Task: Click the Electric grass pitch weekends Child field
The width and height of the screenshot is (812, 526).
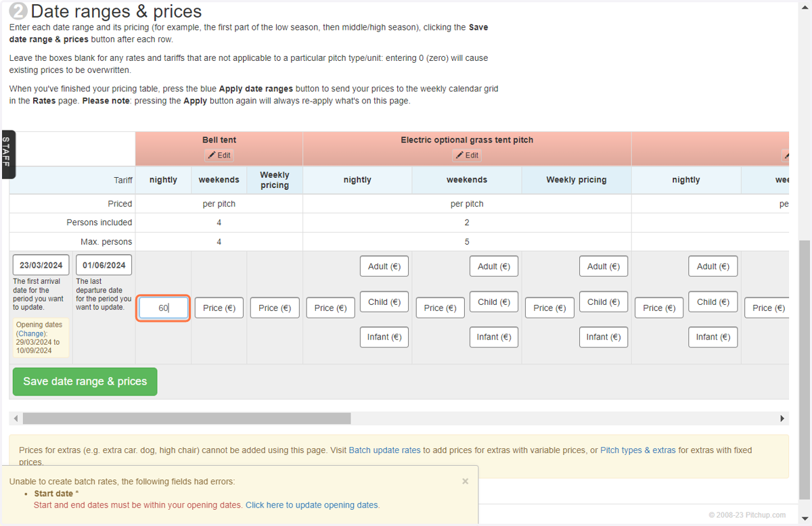Action: point(494,302)
